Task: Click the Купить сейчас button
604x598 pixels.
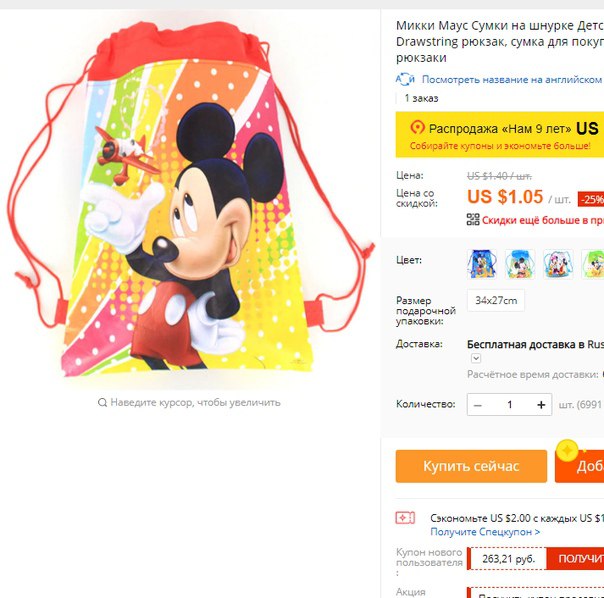Action: click(471, 466)
